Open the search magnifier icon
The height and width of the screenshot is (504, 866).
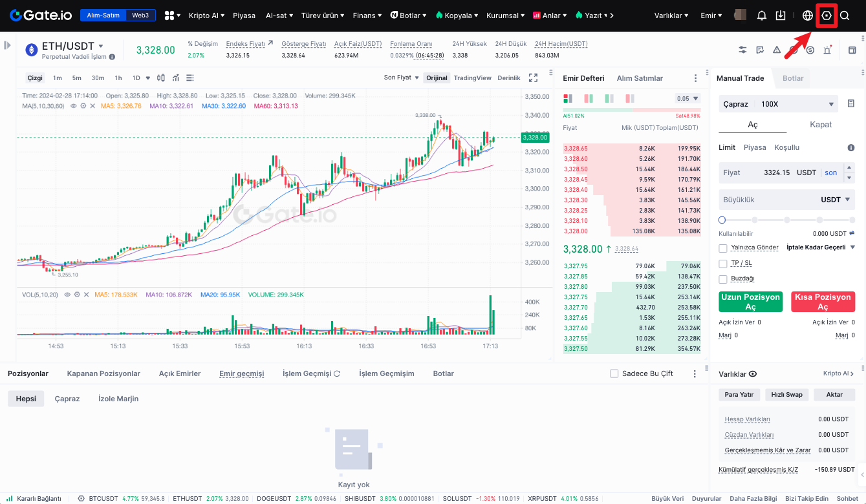click(845, 16)
